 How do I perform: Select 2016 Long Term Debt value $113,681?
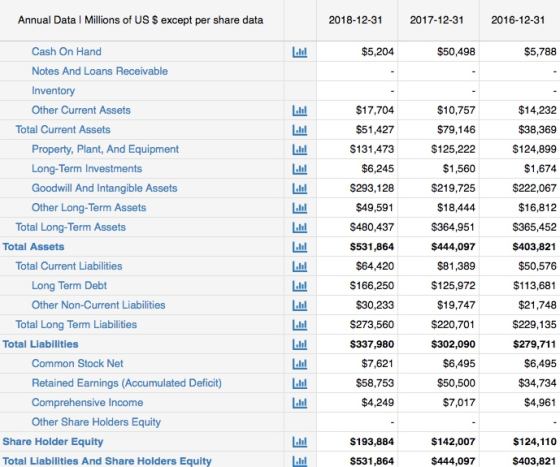click(535, 286)
